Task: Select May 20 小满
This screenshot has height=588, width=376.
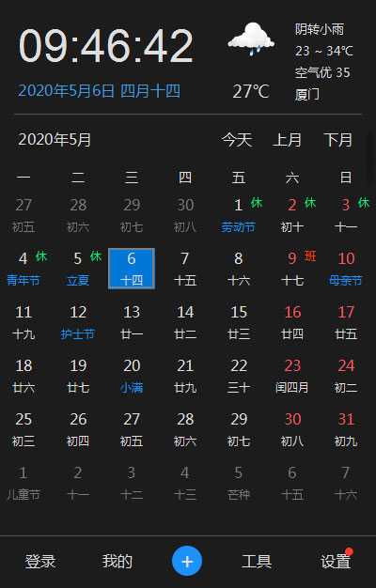Action: [132, 376]
